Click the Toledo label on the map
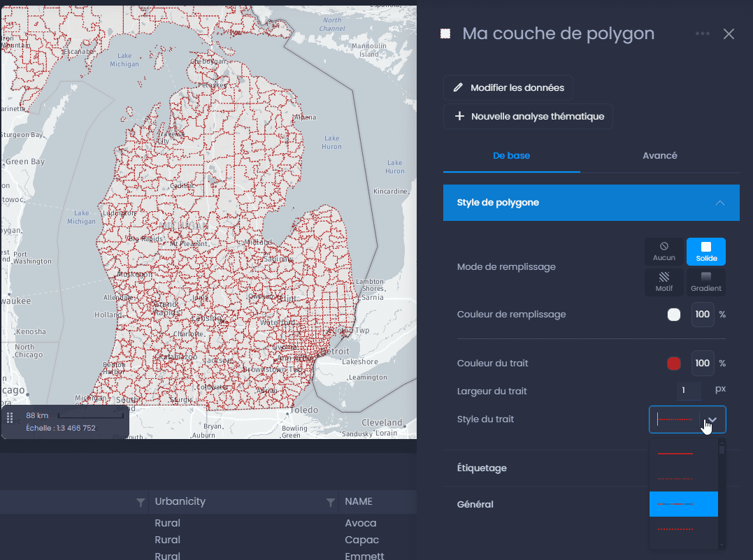Viewport: 753px width, 560px height. [x=304, y=410]
